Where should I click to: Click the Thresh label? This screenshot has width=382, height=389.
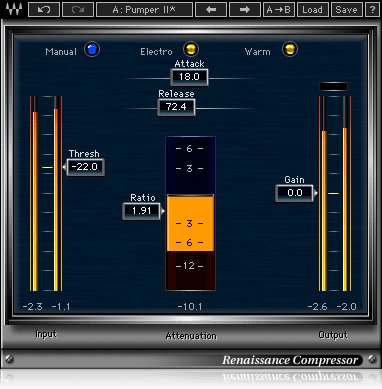point(84,154)
